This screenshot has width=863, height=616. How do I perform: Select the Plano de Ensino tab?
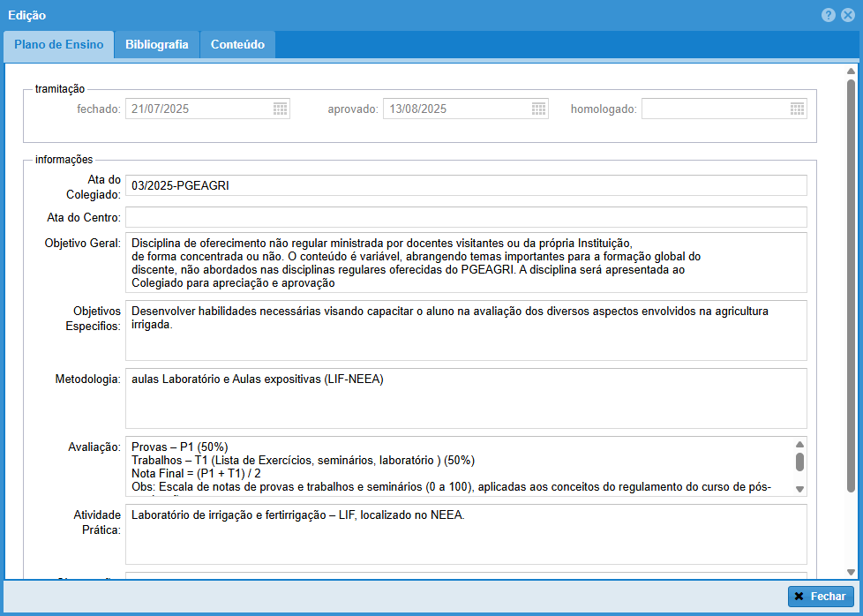(x=58, y=45)
